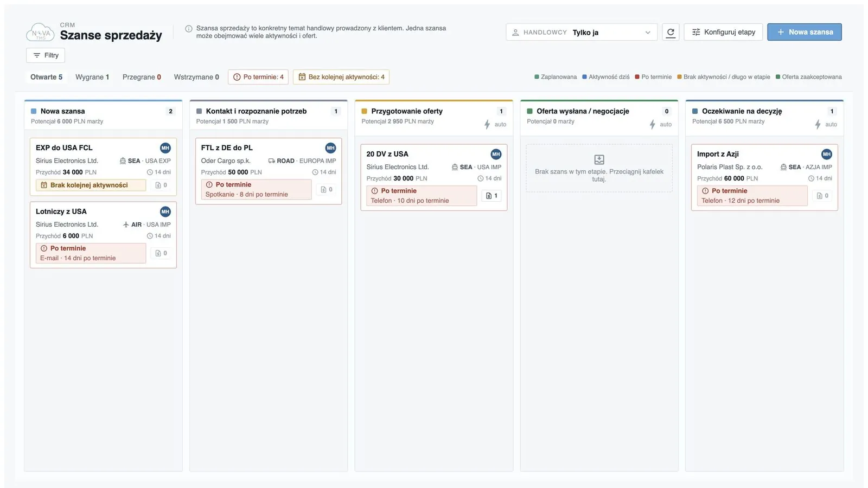
Task: Toggle the Bez kolejnej aktywności: 4 filter chip
Action: 341,77
